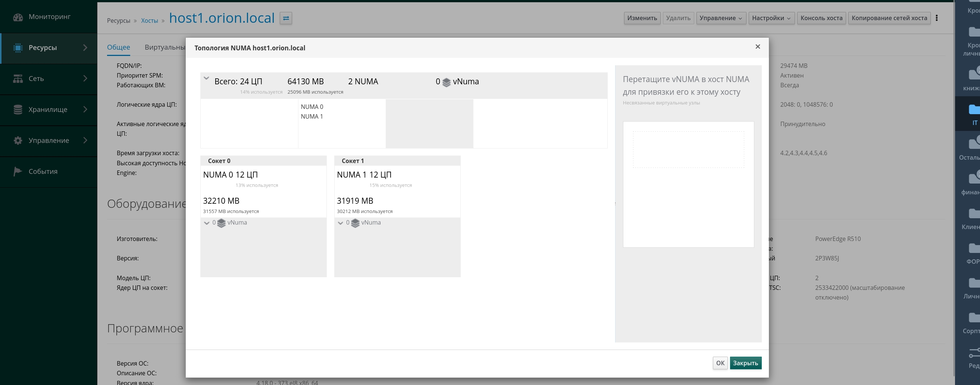This screenshot has height=385, width=980.
Task: Click the Ресурсы chip icon in sidebar
Action: click(x=18, y=47)
